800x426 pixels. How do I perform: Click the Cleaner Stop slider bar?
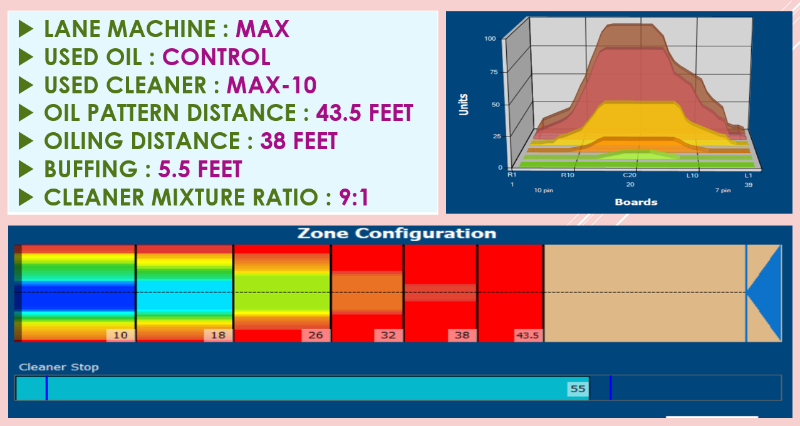coord(300,387)
